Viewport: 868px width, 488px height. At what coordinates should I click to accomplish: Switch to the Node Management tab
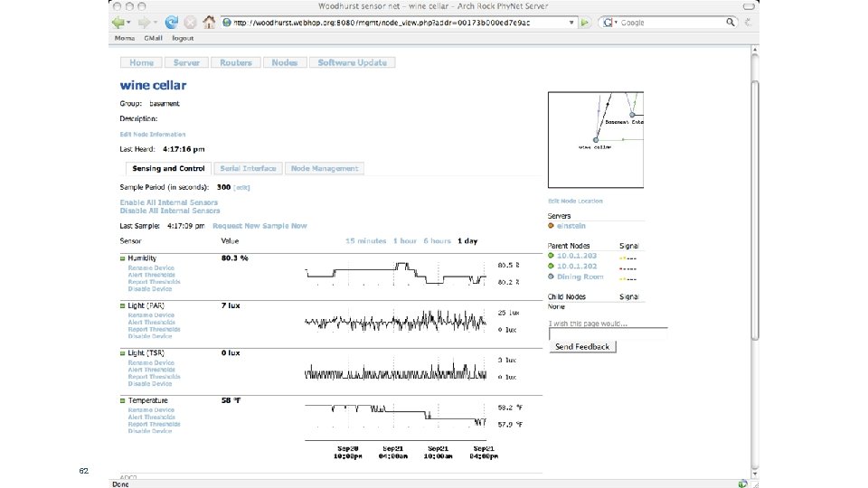click(325, 168)
